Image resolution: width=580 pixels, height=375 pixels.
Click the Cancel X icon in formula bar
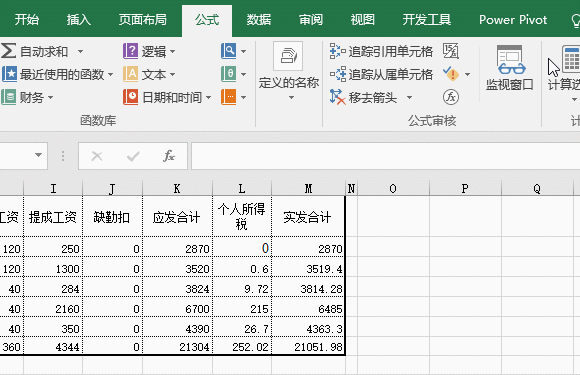pyautogui.click(x=97, y=156)
